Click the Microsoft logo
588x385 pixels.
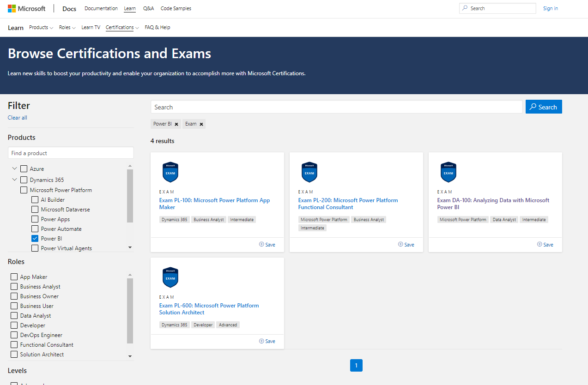(x=26, y=8)
